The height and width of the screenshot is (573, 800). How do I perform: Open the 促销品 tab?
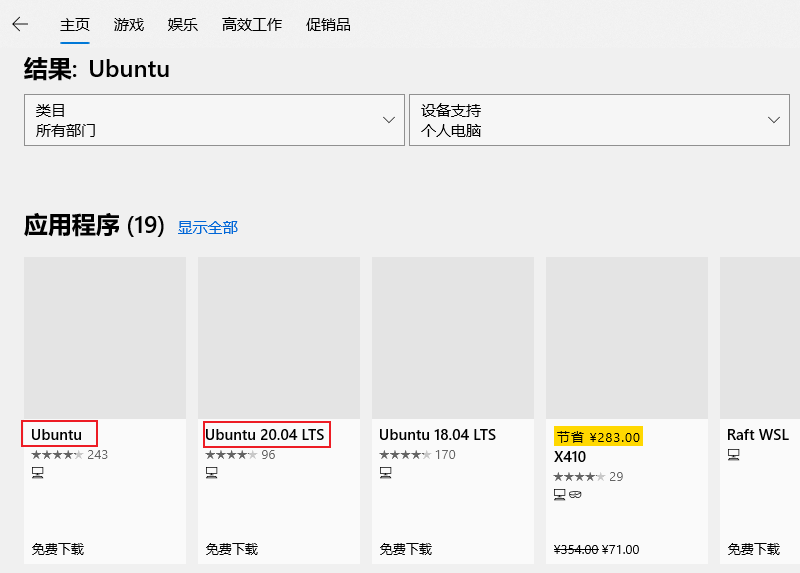pyautogui.click(x=328, y=24)
